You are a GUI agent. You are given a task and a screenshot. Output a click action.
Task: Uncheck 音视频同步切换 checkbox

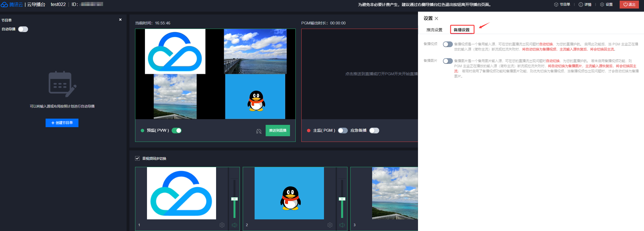(137, 158)
